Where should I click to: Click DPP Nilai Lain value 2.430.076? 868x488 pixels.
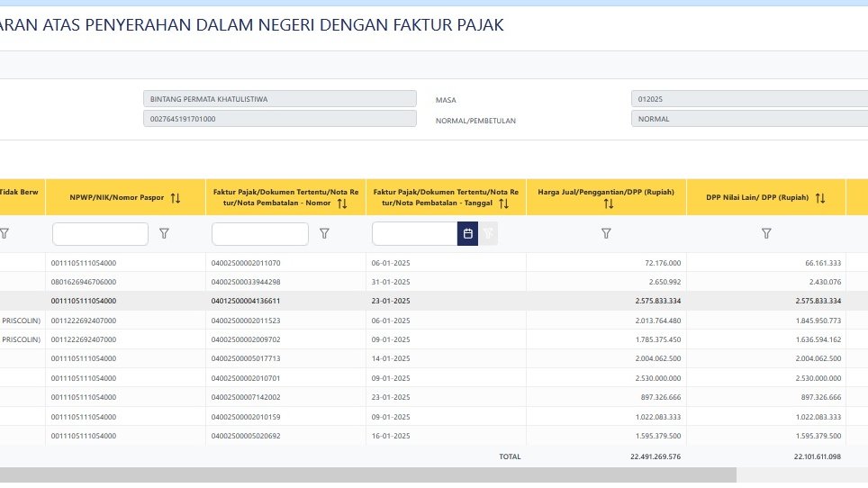826,282
